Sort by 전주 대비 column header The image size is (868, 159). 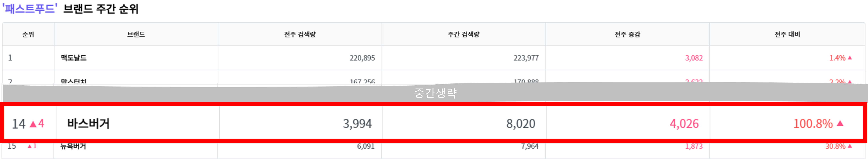point(787,34)
